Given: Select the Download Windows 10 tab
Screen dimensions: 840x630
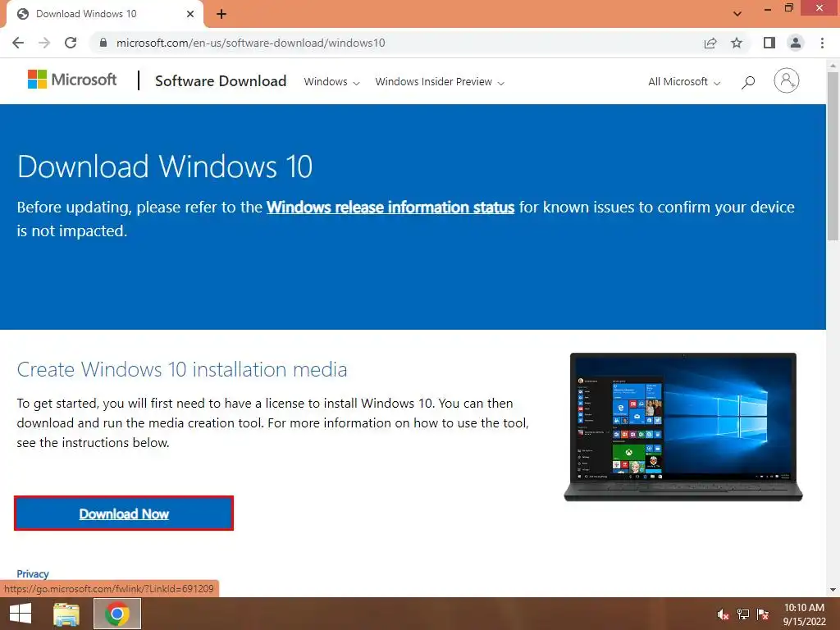Looking at the screenshot, I should (x=104, y=14).
